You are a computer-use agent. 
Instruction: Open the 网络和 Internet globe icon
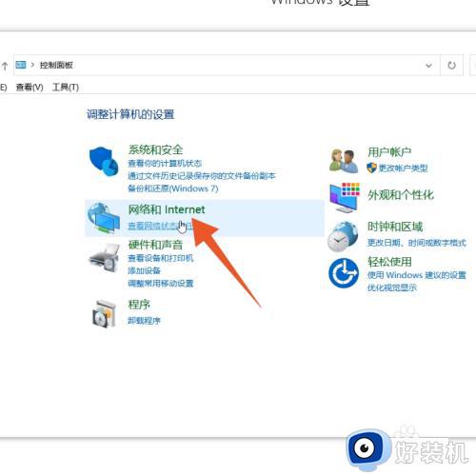(x=104, y=218)
